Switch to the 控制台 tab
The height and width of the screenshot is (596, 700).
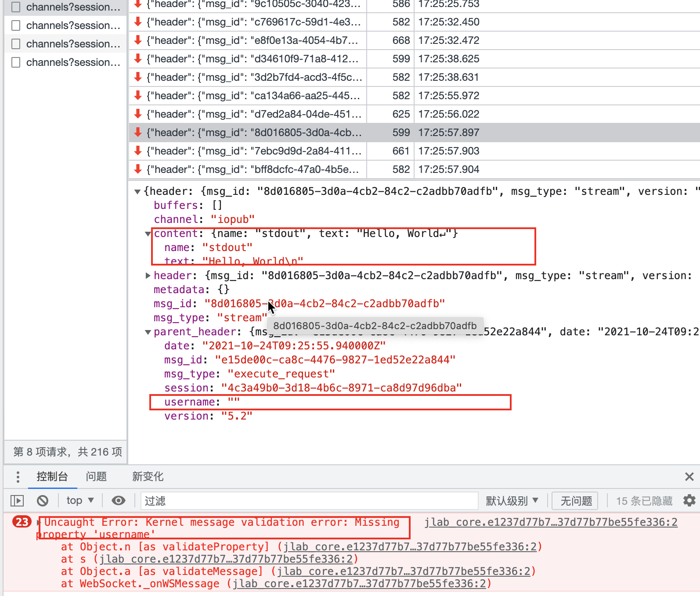point(52,477)
